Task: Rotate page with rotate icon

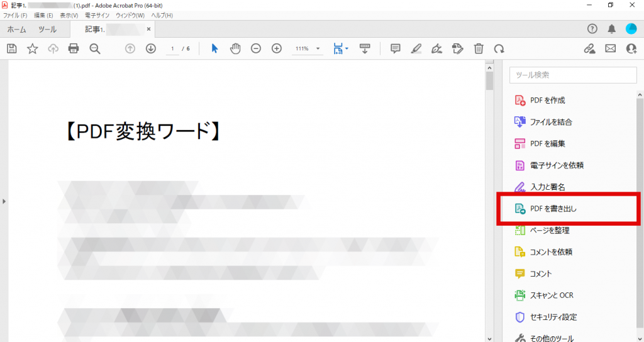Action: [499, 49]
